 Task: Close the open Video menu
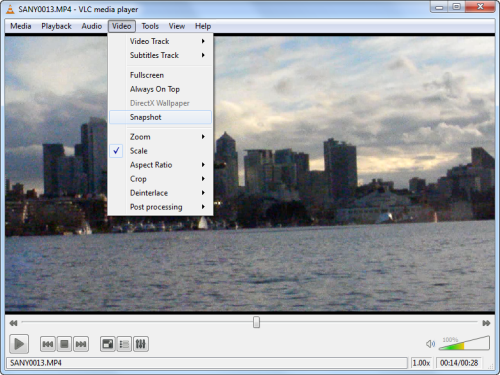point(122,26)
